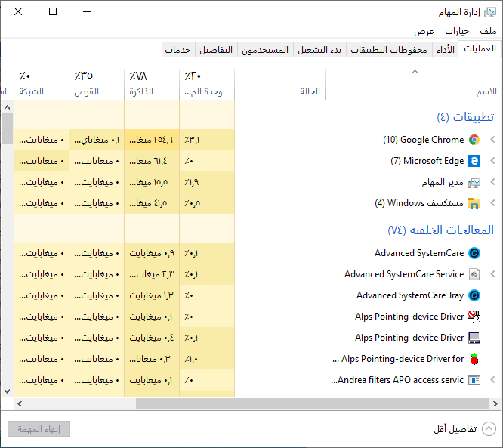Click the vertical scrollbar up arrow

tap(7, 107)
